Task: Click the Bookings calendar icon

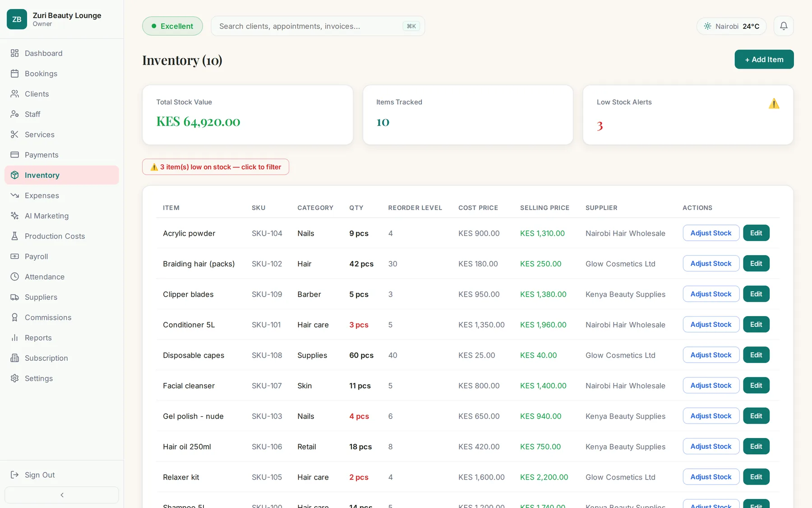Action: click(x=15, y=74)
